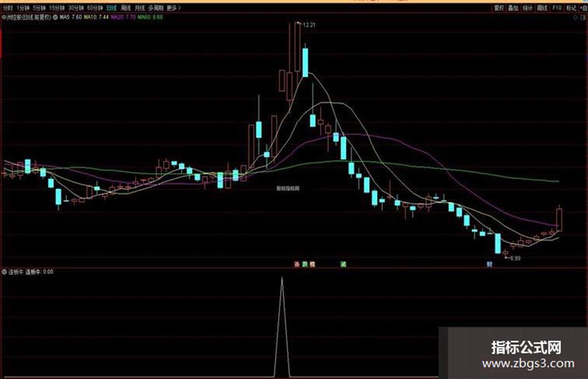The height and width of the screenshot is (379, 588).
Task: Select the 60分钟 period tab
Action: click(x=95, y=8)
